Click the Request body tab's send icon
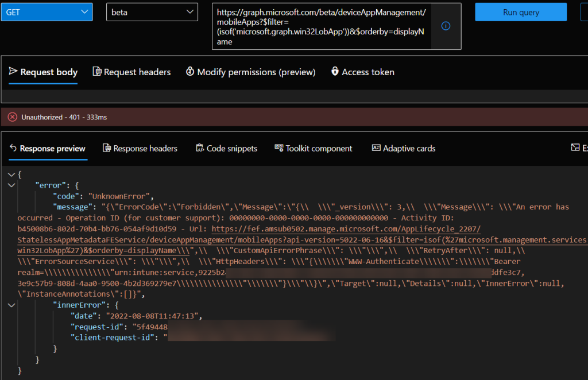This screenshot has height=380, width=588. click(x=13, y=71)
